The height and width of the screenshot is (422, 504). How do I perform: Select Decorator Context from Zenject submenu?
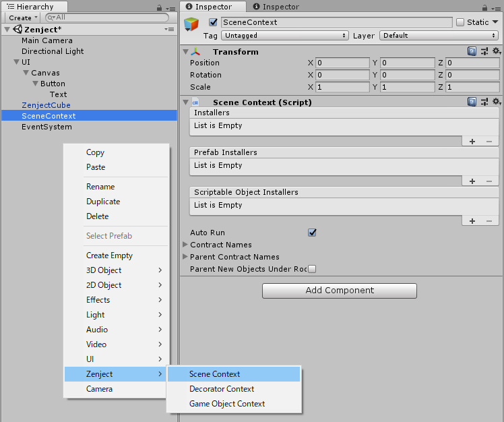point(222,389)
